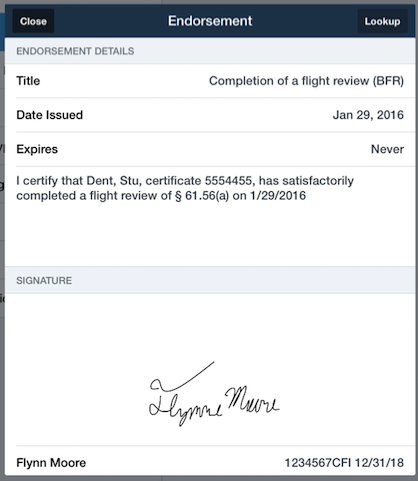The width and height of the screenshot is (418, 481).
Task: Select the Expires row
Action: coord(210,149)
